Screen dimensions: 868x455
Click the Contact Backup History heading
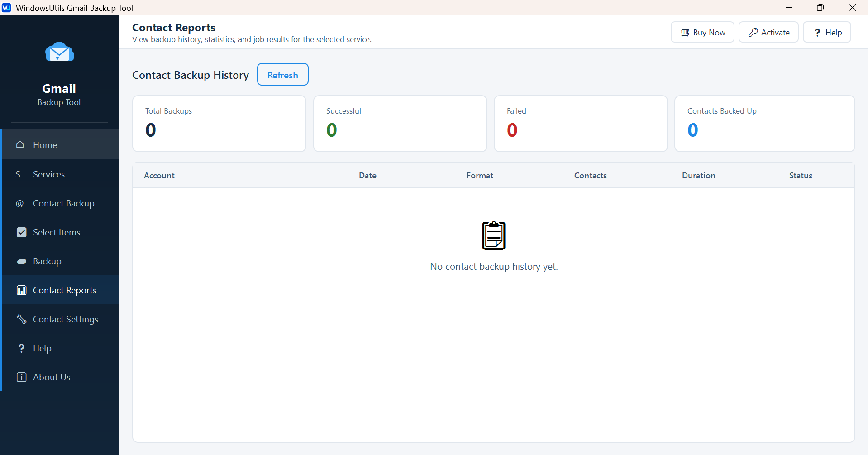pyautogui.click(x=191, y=75)
